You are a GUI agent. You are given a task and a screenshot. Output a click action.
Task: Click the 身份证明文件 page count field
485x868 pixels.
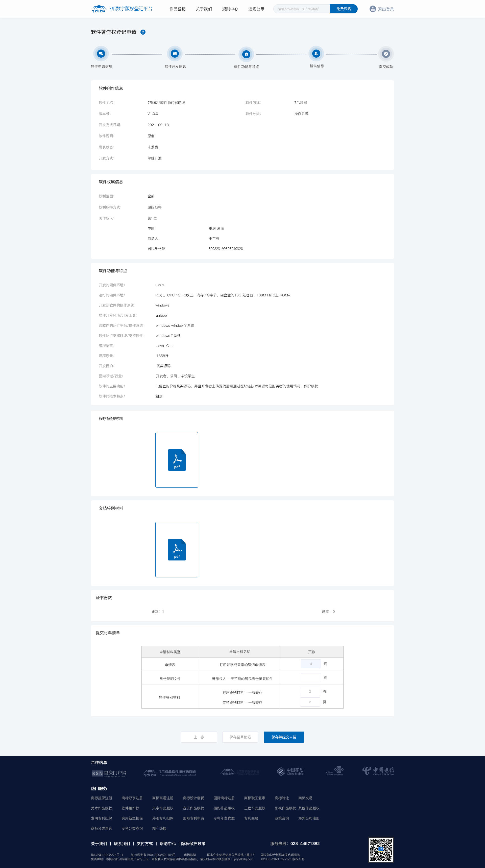310,678
